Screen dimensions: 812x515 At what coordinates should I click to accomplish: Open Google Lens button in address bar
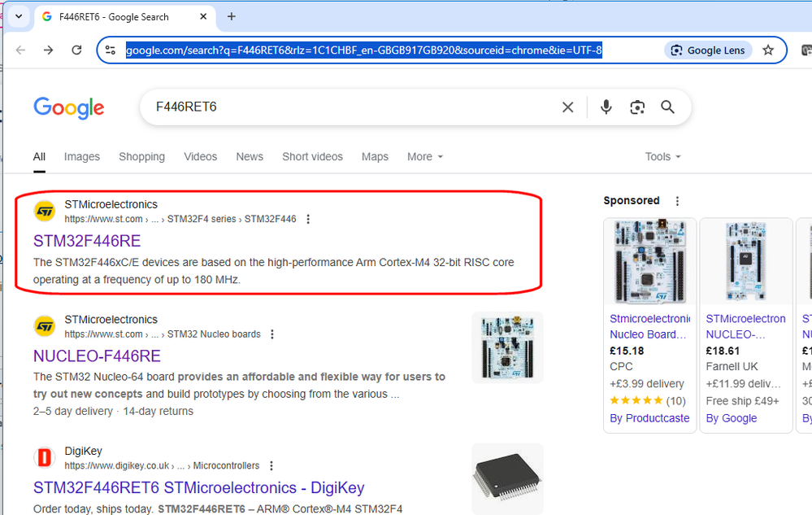708,50
